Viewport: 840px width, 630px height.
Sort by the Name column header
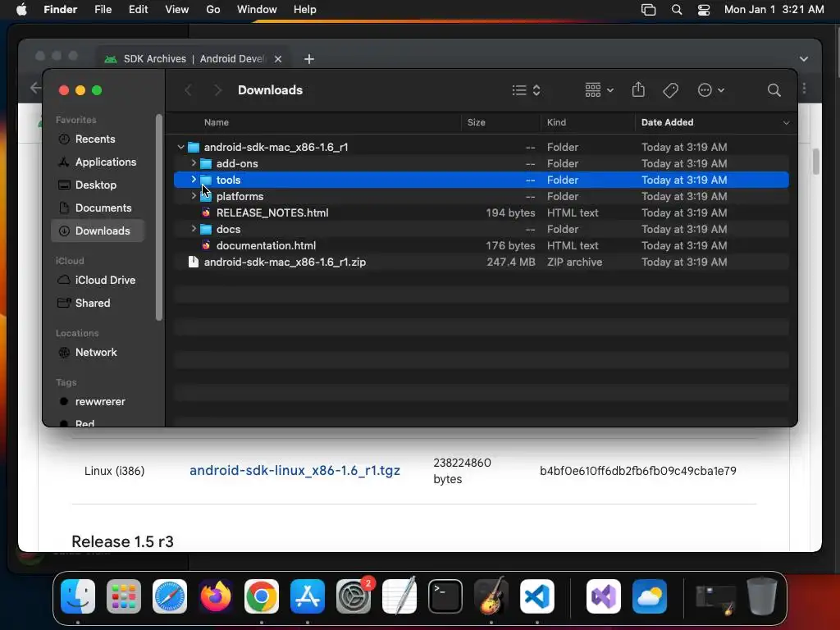tap(216, 122)
